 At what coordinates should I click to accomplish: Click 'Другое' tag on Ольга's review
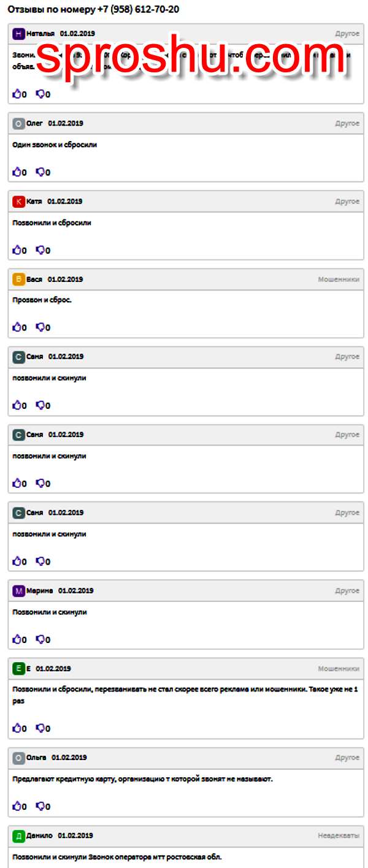click(x=347, y=758)
